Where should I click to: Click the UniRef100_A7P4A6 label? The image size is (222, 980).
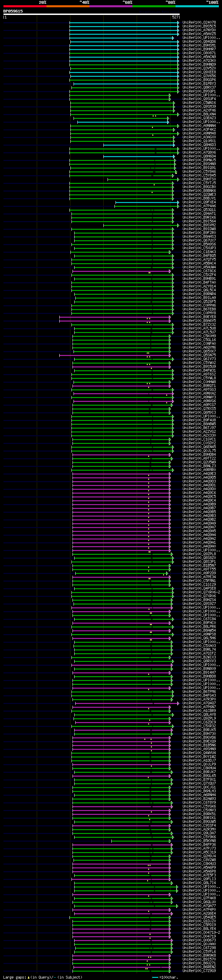point(199,206)
